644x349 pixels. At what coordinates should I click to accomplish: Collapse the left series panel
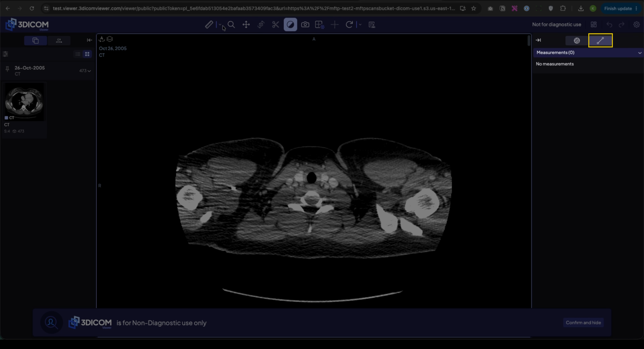coord(89,40)
